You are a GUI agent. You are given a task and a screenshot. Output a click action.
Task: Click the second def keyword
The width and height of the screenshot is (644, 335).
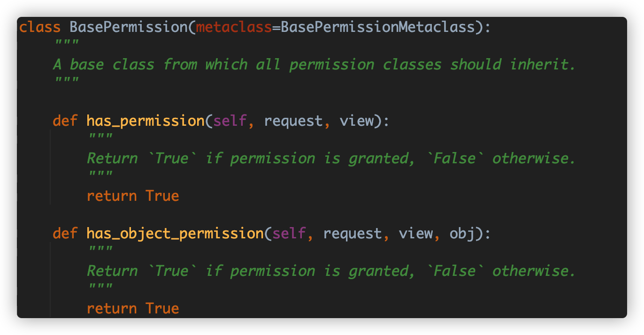coord(65,234)
